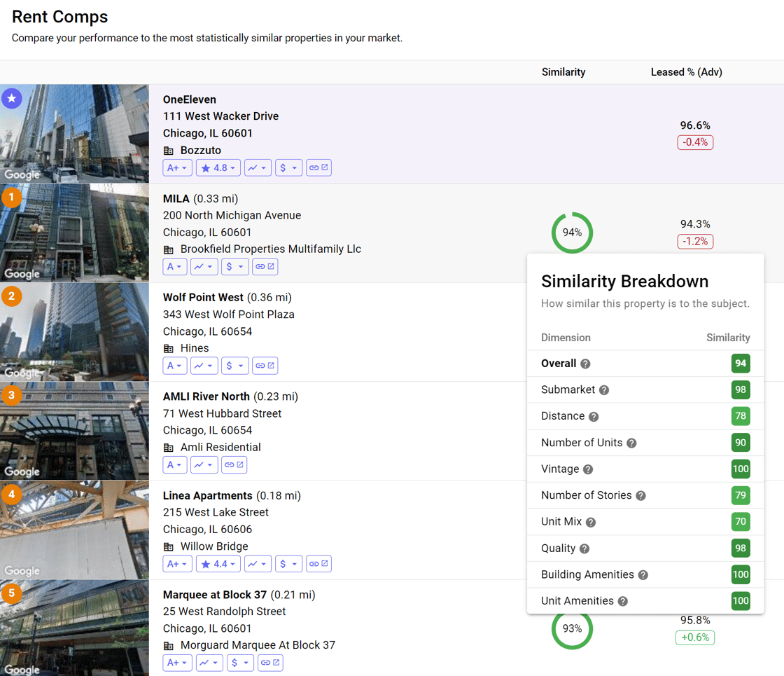Open the AMLI River North street view thumbnail

74,431
